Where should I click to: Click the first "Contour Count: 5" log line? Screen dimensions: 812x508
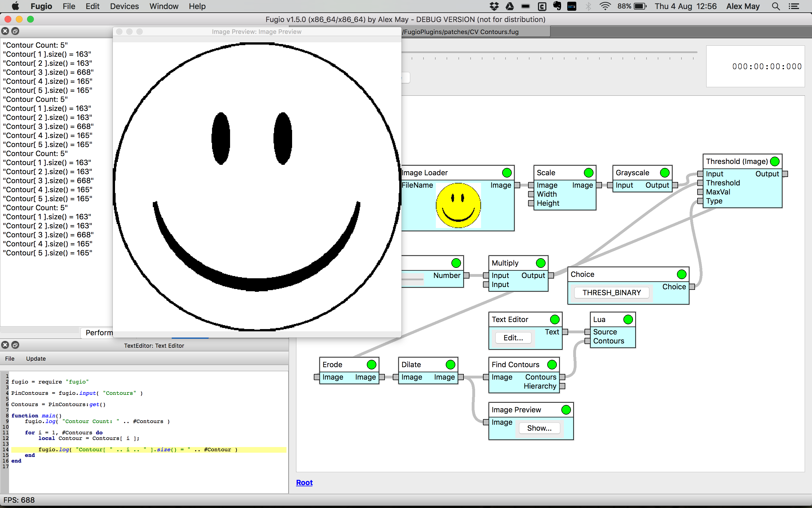click(x=35, y=45)
